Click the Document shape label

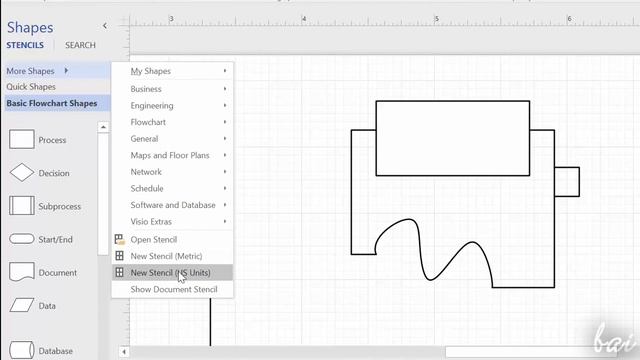tap(58, 273)
